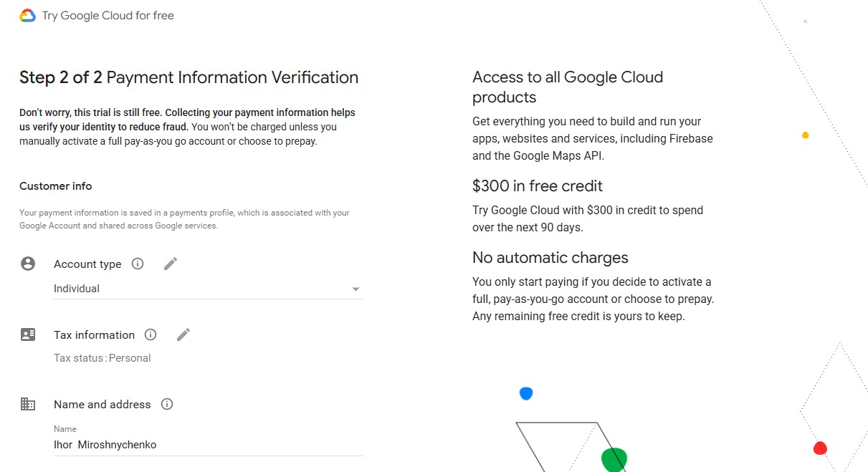This screenshot has width=868, height=472.
Task: Click the person icon beside Account type
Action: coord(27,263)
